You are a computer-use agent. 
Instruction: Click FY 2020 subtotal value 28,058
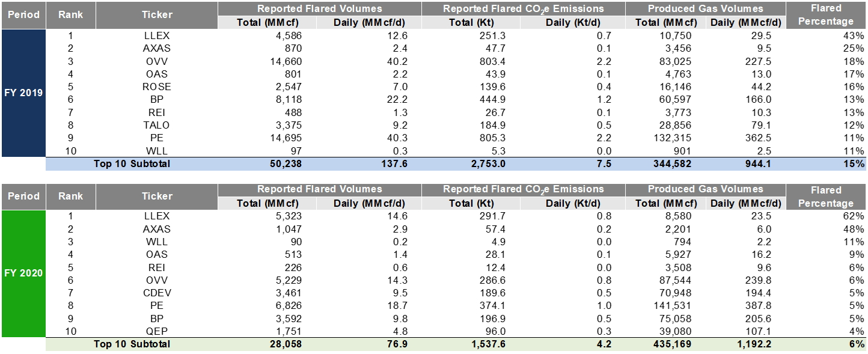286,344
